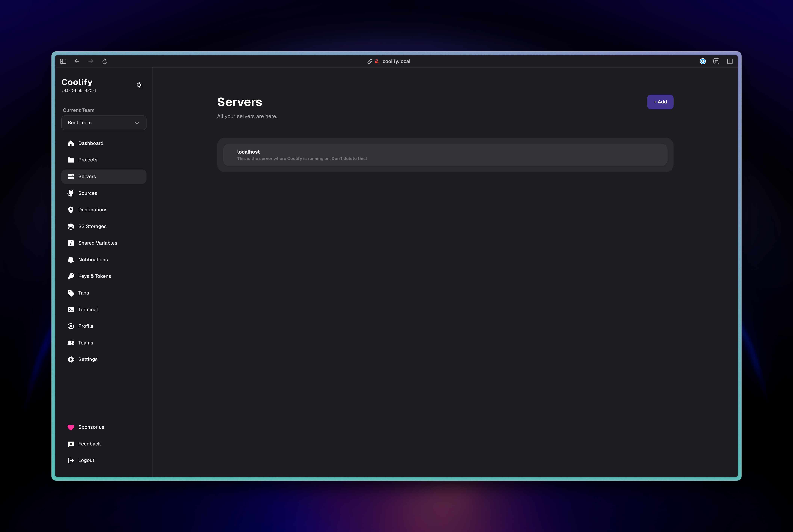
Task: Toggle the split view browser icon
Action: point(730,61)
